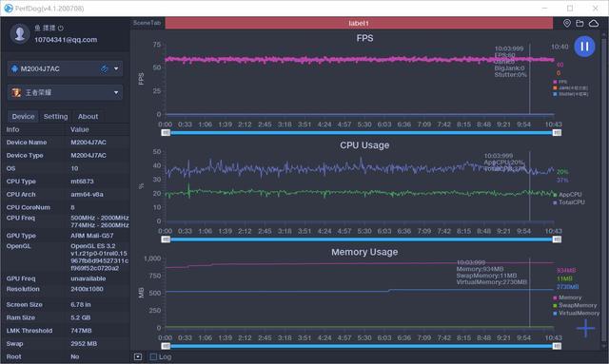Screen dimensions: 609x364
Task: Expand the bottom-left panel arrow beside Log
Action: pos(138,356)
